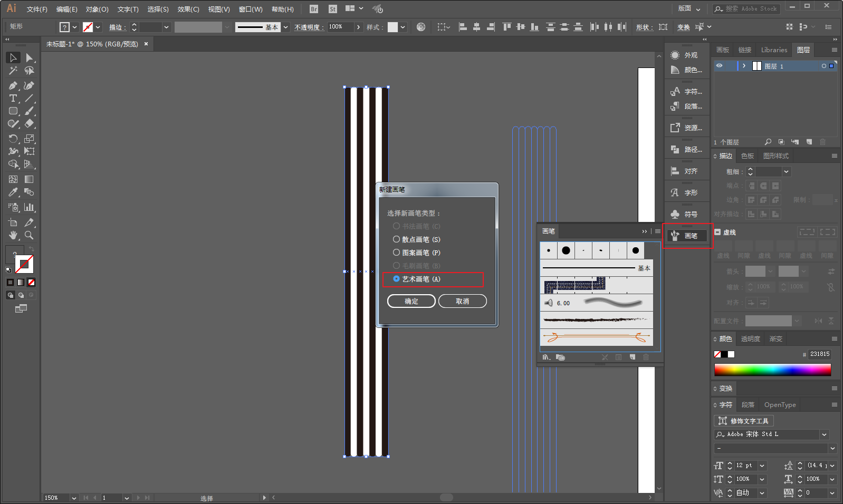Open the Symbols (符号) panel
The height and width of the screenshot is (504, 843).
tap(684, 214)
